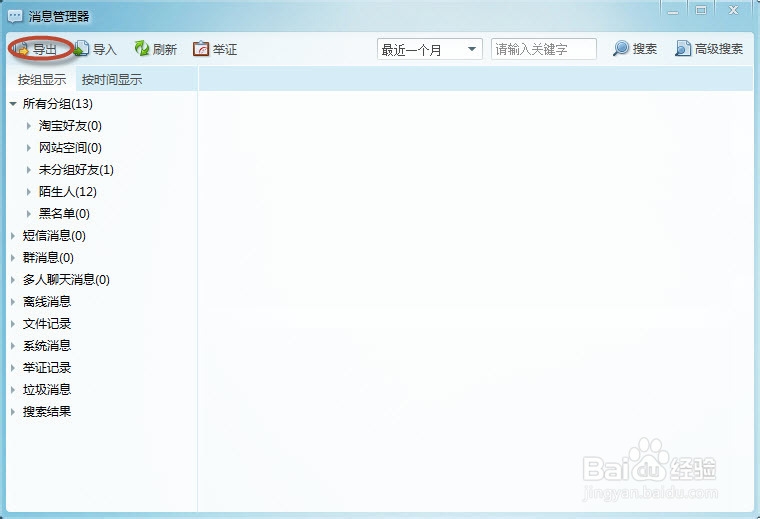
Task: Select the 举证记录 item
Action: click(47, 367)
